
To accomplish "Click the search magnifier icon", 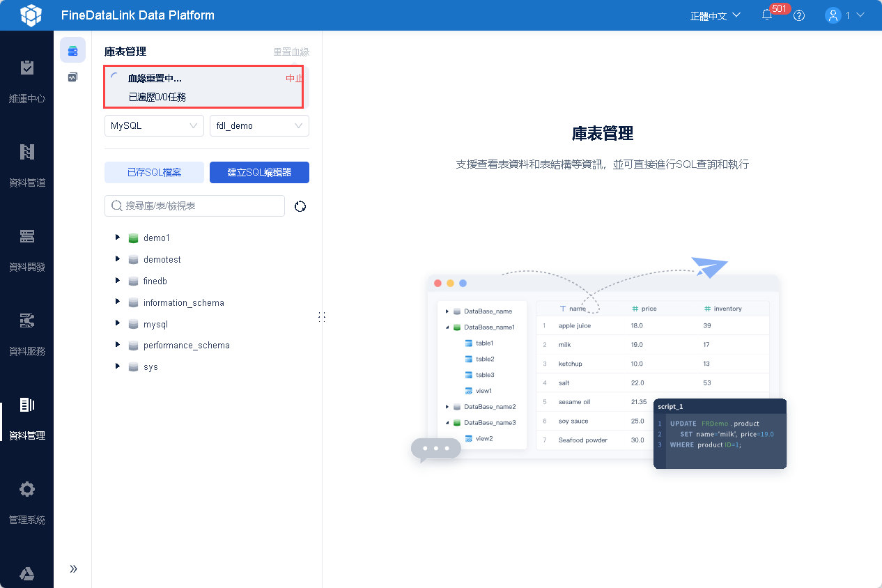I will point(117,206).
